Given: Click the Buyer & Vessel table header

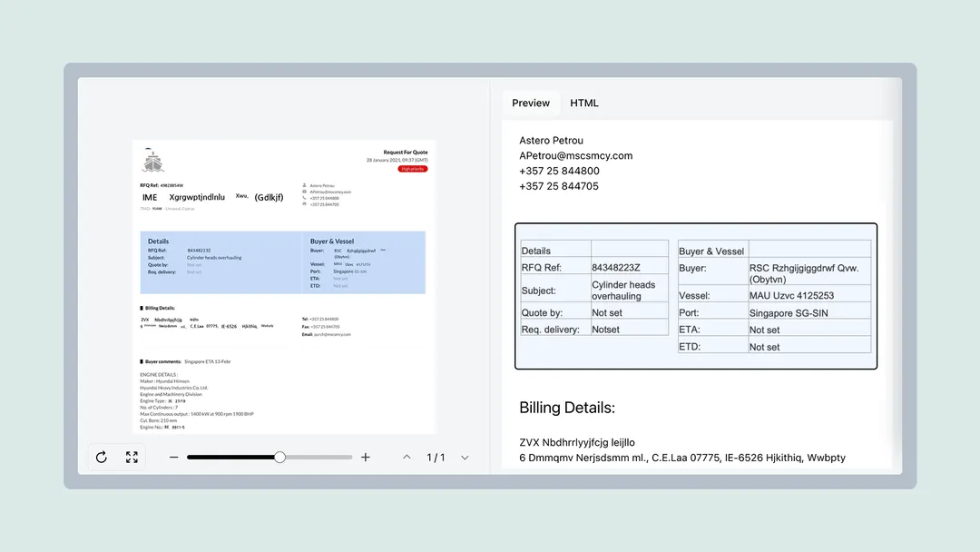Looking at the screenshot, I should click(711, 251).
